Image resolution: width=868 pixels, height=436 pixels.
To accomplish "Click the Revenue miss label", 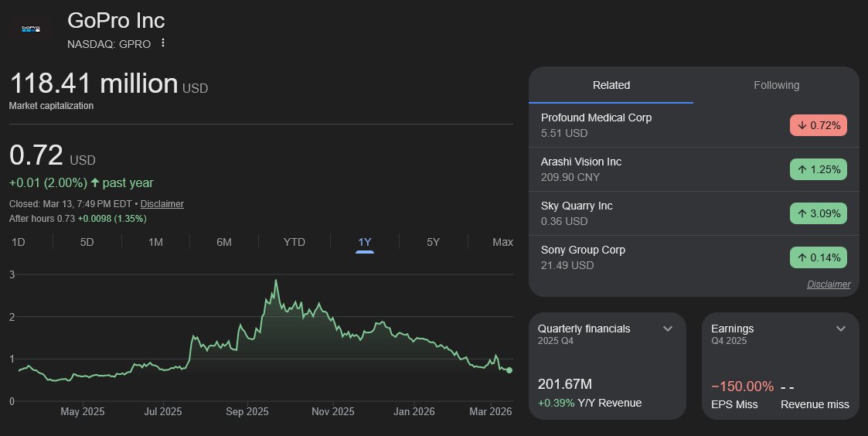I will (x=815, y=404).
